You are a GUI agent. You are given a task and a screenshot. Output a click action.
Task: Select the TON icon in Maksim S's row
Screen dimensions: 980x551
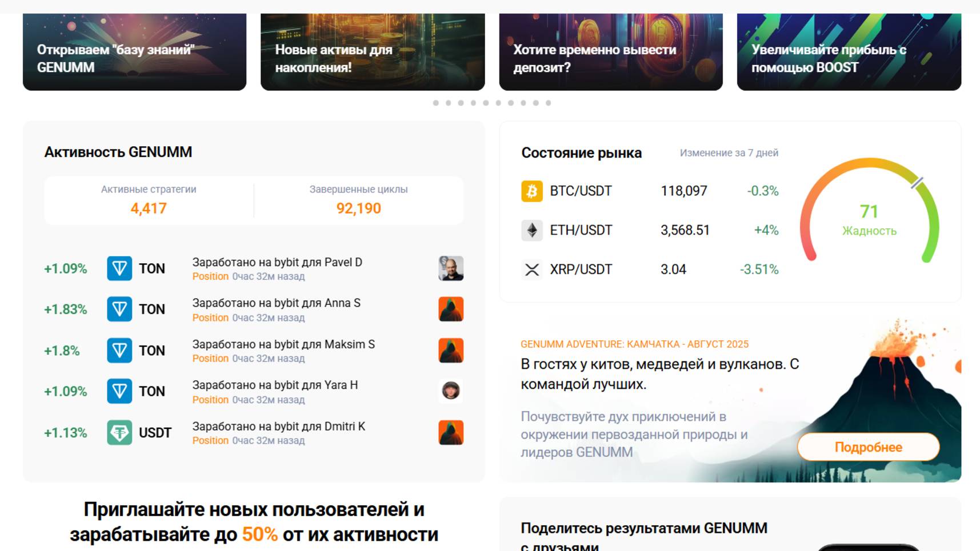click(119, 351)
